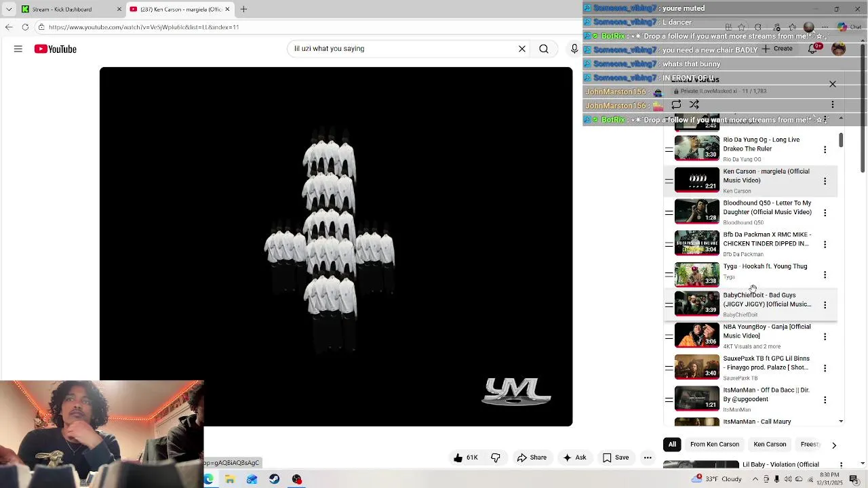This screenshot has height=488, width=868.
Task: Open Microsoft Edge from the taskbar
Action: 208,479
